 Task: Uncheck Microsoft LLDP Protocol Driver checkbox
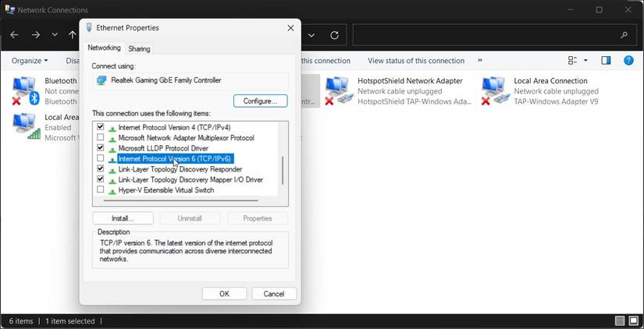coord(100,147)
